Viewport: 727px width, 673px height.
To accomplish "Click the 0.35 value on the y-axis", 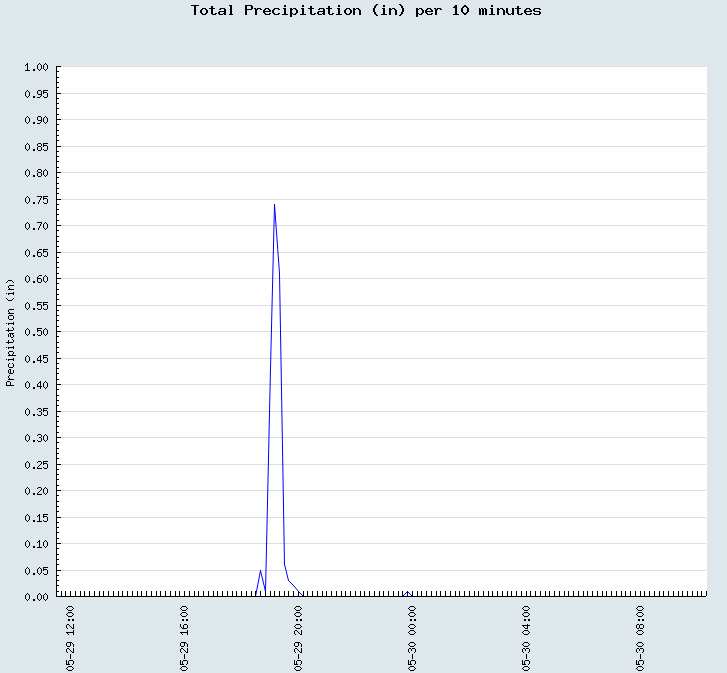I will pos(36,412).
